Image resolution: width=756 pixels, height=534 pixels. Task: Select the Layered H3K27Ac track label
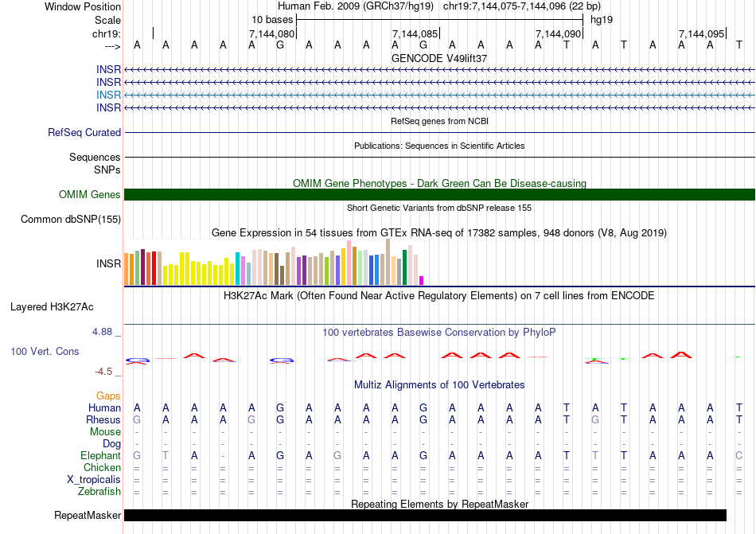coord(52,306)
